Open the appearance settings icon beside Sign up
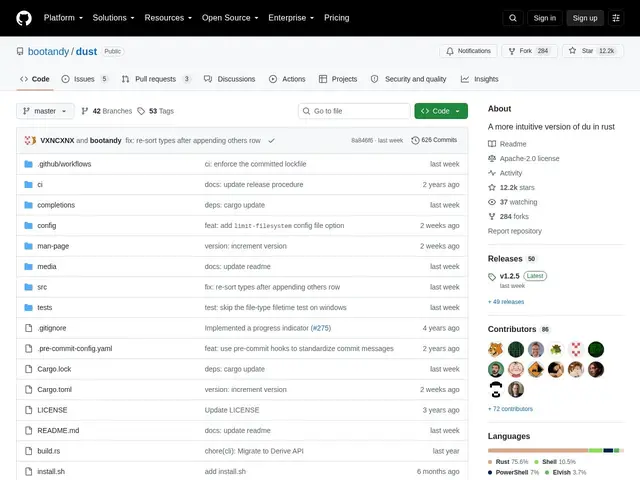Screen dimensions: 640x480 [x=616, y=18]
